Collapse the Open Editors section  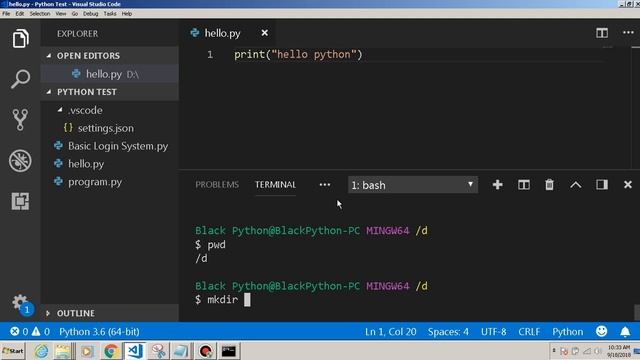tap(109, 56)
